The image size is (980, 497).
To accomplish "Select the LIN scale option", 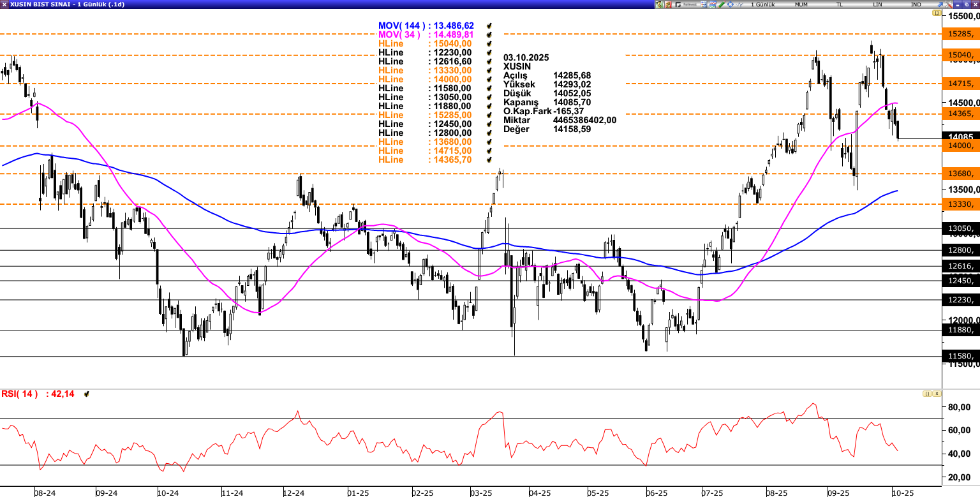I will [878, 4].
